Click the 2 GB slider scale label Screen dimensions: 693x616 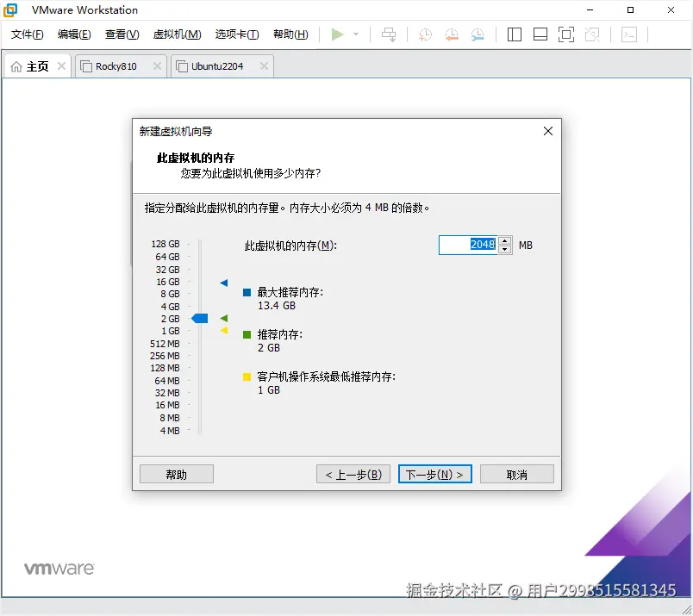(x=170, y=319)
